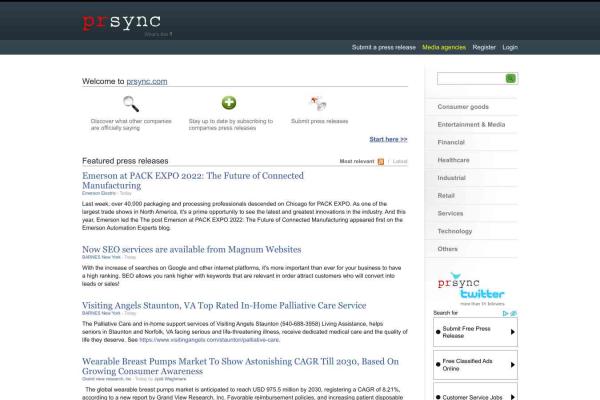Select Technology category

pos(455,231)
